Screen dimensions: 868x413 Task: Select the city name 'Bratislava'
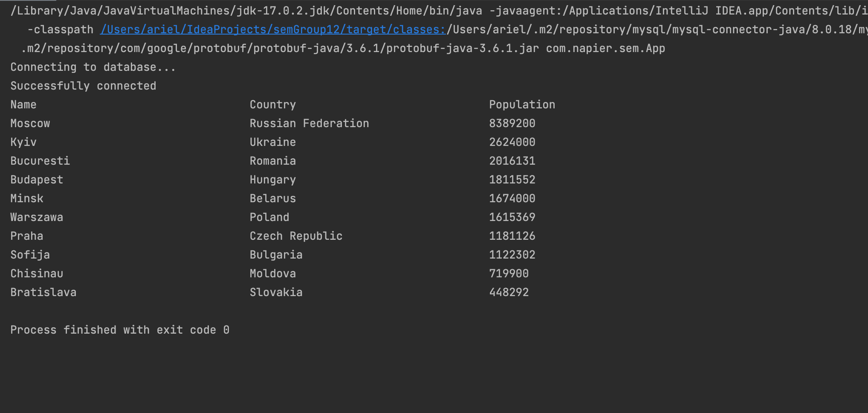coord(43,292)
